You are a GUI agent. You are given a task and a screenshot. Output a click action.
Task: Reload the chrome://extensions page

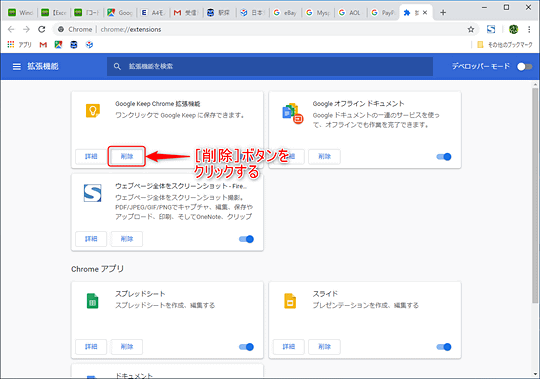[x=42, y=30]
